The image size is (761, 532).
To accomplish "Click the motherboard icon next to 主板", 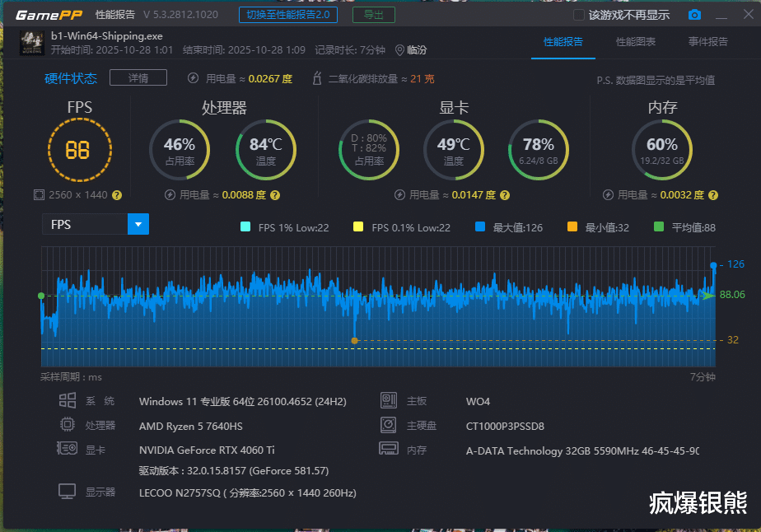I will [x=389, y=400].
